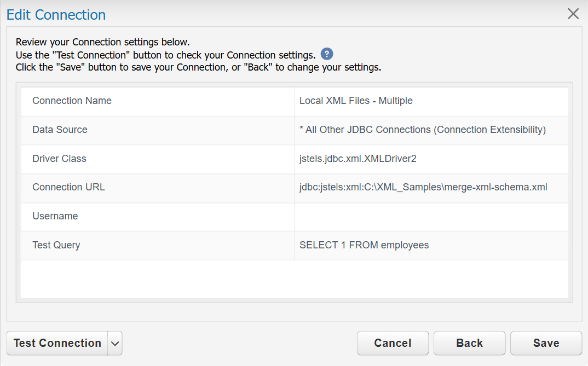
Task: Select the Username label cell
Action: [158, 217]
